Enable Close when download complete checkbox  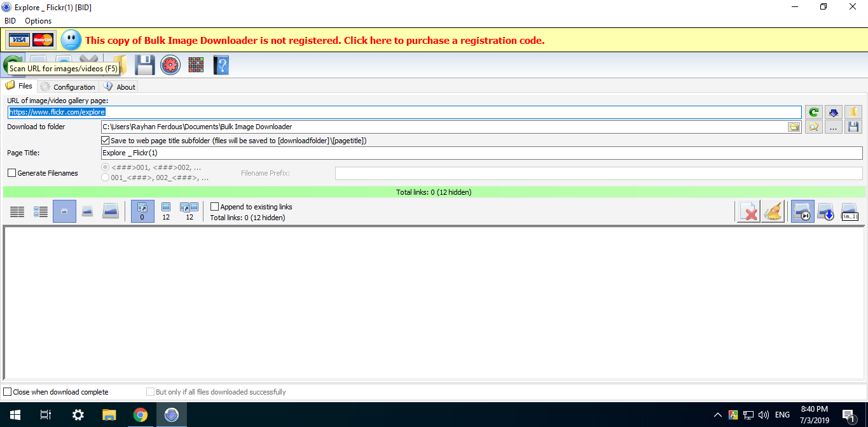(8, 392)
